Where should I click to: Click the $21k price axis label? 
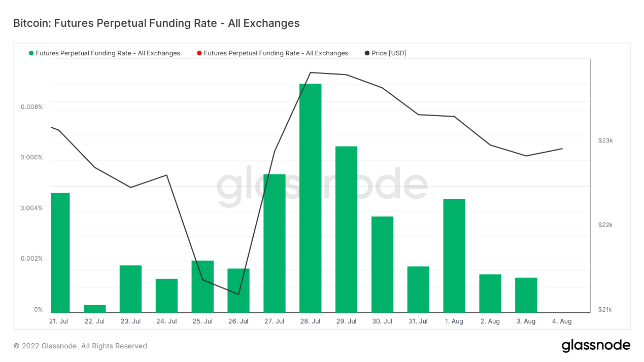point(605,310)
